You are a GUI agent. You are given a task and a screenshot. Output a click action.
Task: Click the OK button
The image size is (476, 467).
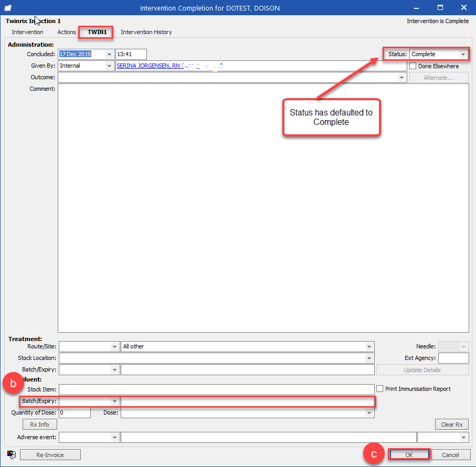pos(409,454)
